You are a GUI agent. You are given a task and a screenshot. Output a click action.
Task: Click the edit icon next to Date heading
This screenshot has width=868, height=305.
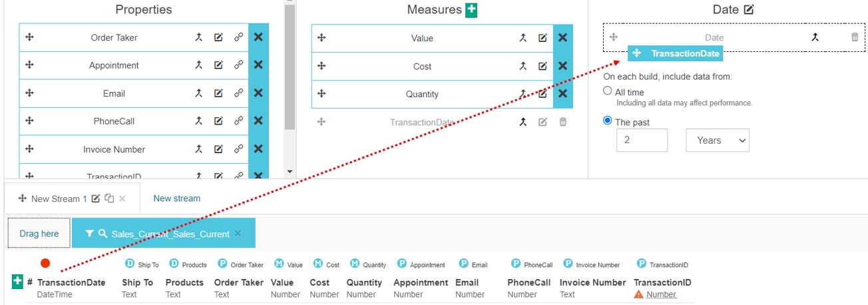(x=749, y=10)
